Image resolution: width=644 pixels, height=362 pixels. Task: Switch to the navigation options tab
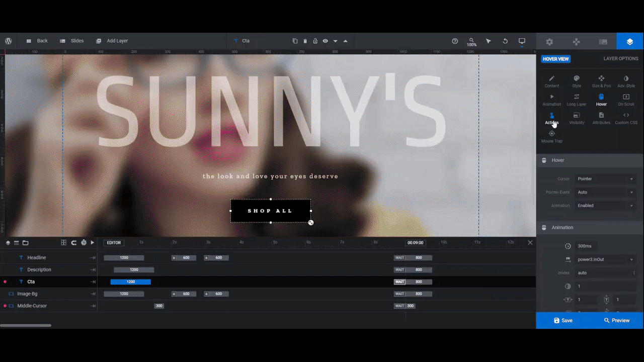577,42
